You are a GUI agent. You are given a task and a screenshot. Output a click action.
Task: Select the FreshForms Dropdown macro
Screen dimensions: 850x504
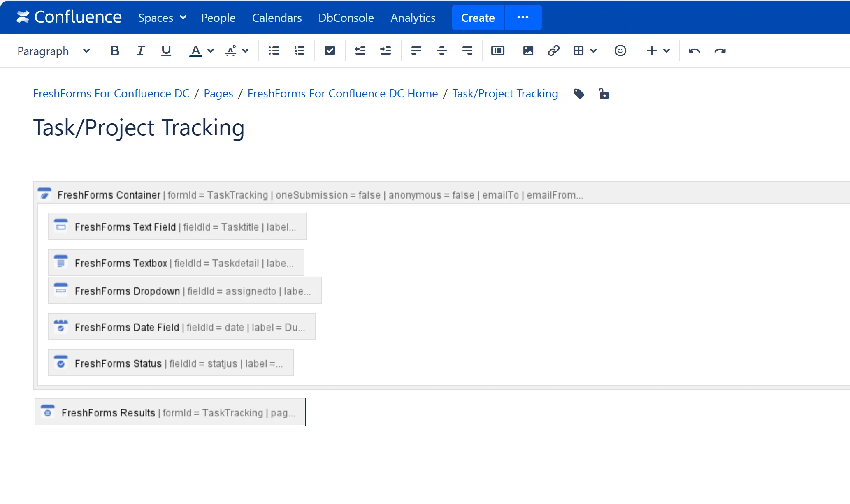coord(185,290)
